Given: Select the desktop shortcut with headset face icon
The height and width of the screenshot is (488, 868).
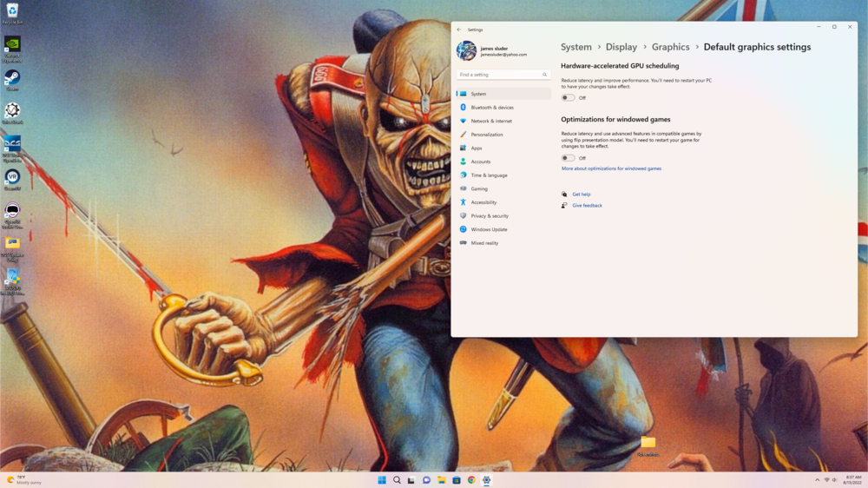Looking at the screenshot, I should (x=12, y=215).
